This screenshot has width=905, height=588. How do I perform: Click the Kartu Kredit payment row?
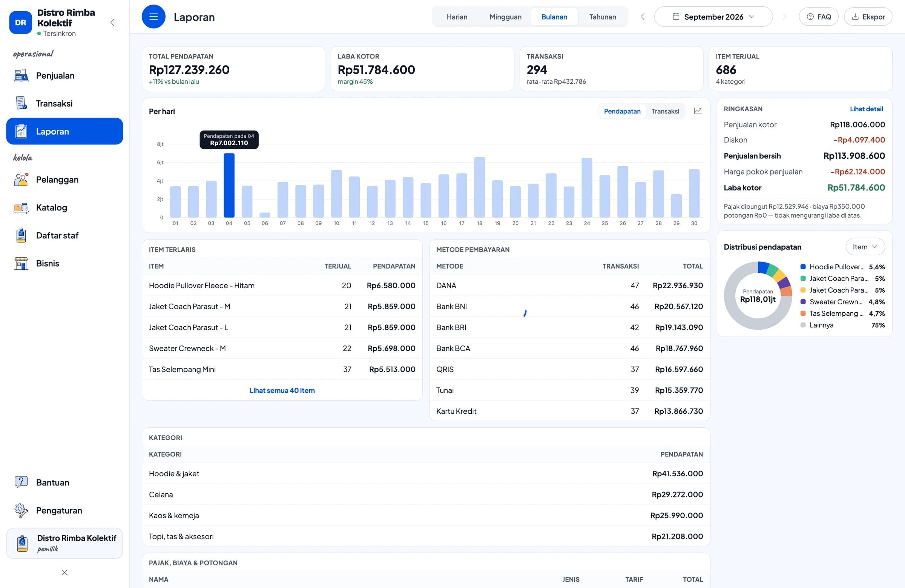pyautogui.click(x=570, y=411)
